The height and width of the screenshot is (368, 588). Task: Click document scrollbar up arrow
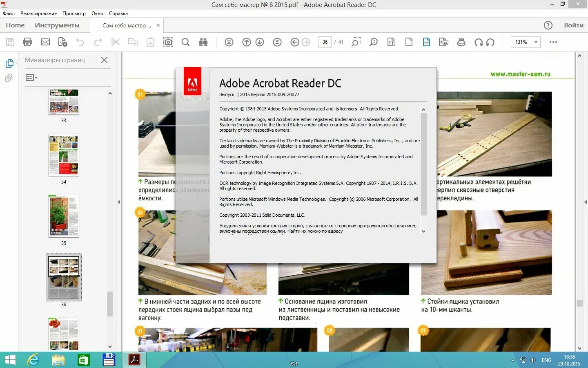[579, 56]
